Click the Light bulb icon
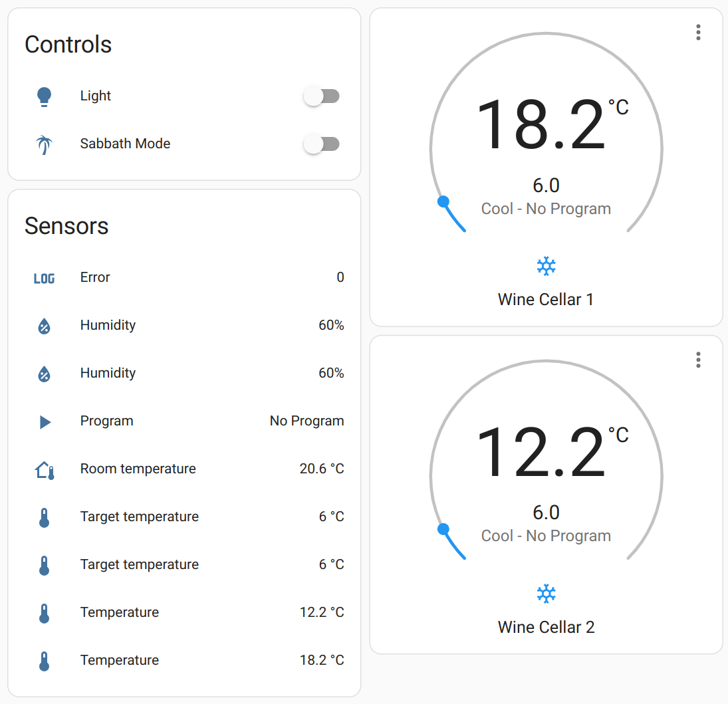Viewport: 728px width, 704px height. (x=44, y=96)
